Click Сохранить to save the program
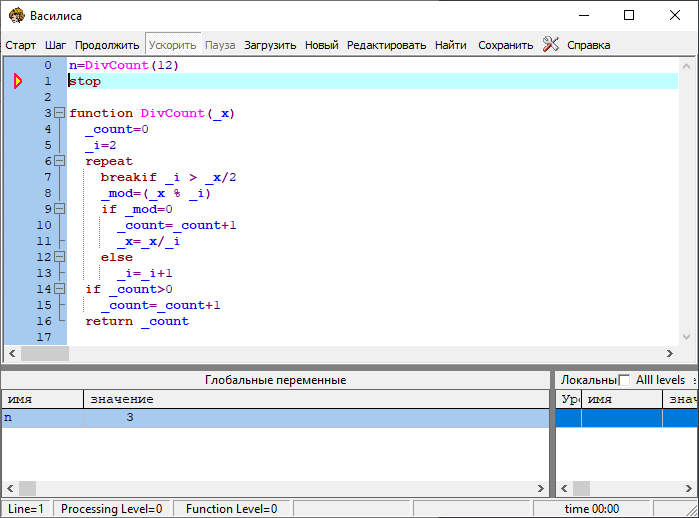699x518 pixels. click(505, 45)
